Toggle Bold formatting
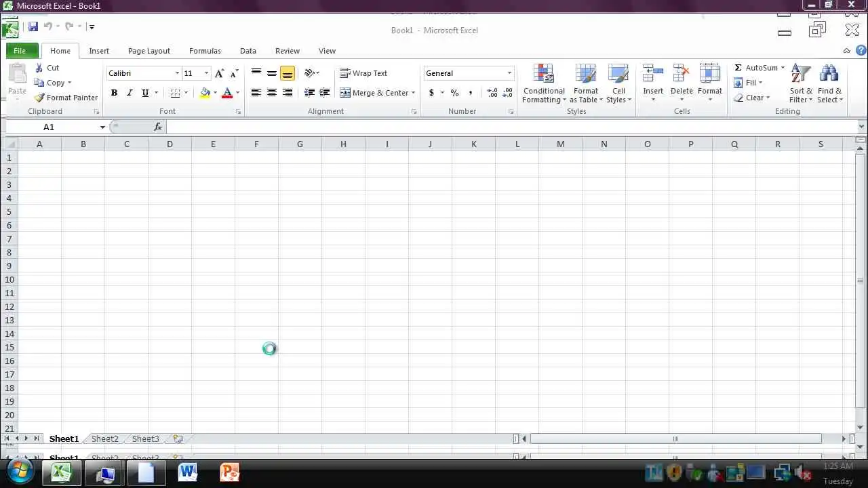 click(x=114, y=93)
